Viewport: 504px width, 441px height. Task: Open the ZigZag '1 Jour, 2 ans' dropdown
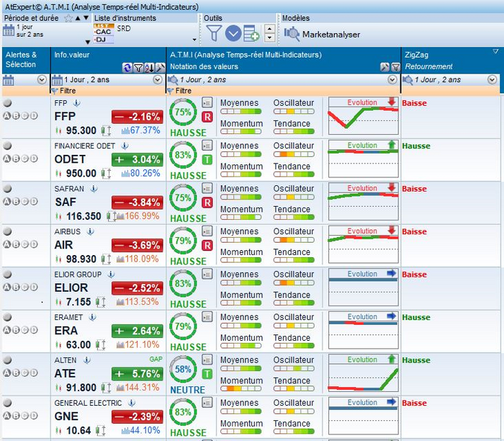click(x=492, y=80)
